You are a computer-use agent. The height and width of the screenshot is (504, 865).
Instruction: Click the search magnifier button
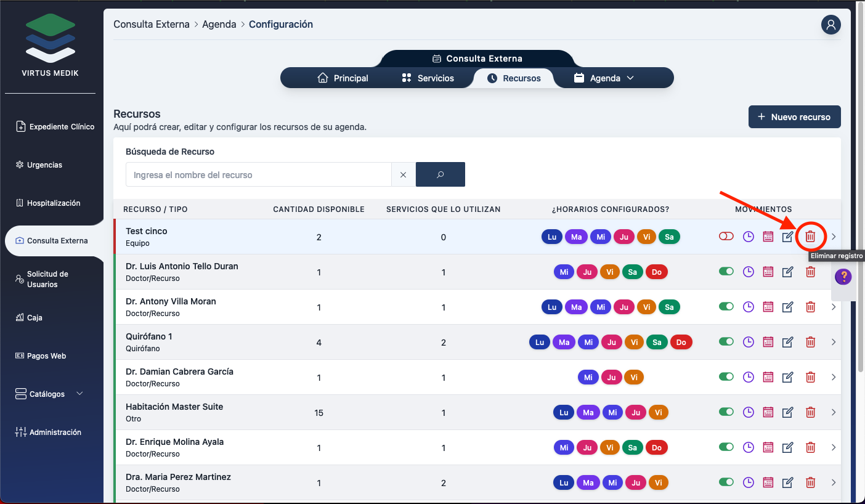(x=440, y=174)
